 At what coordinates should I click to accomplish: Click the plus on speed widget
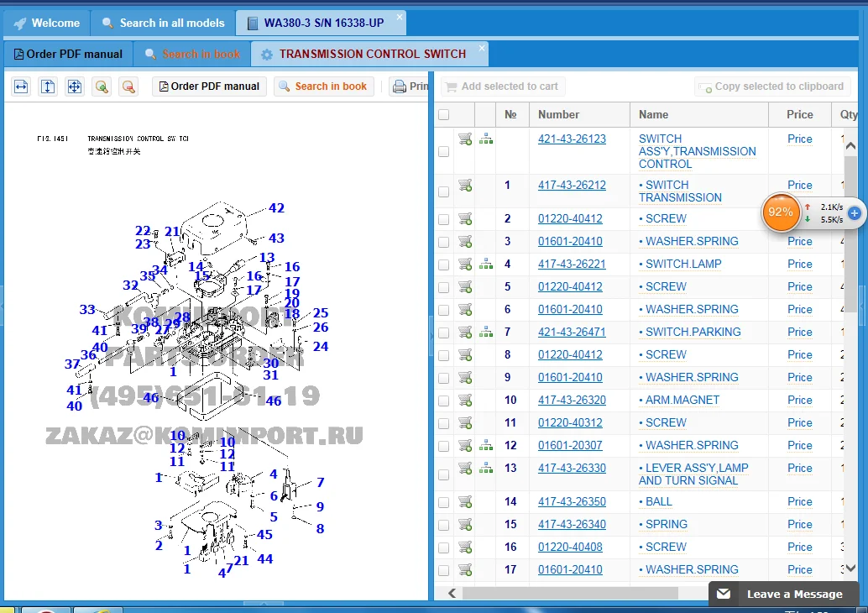point(855,212)
